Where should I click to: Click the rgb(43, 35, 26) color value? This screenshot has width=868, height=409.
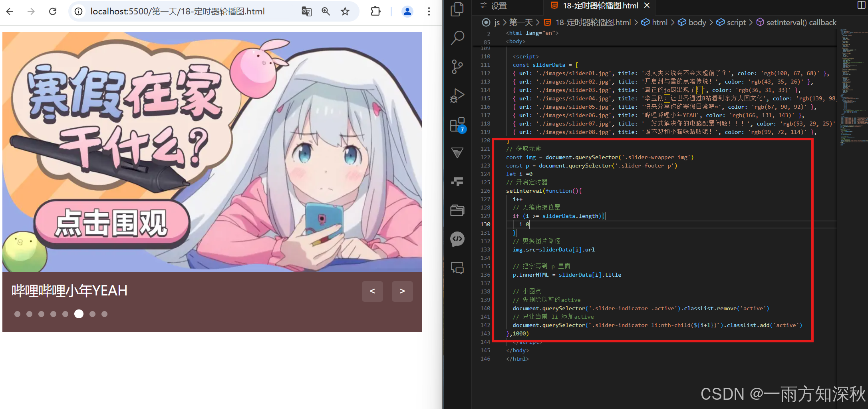coord(775,82)
